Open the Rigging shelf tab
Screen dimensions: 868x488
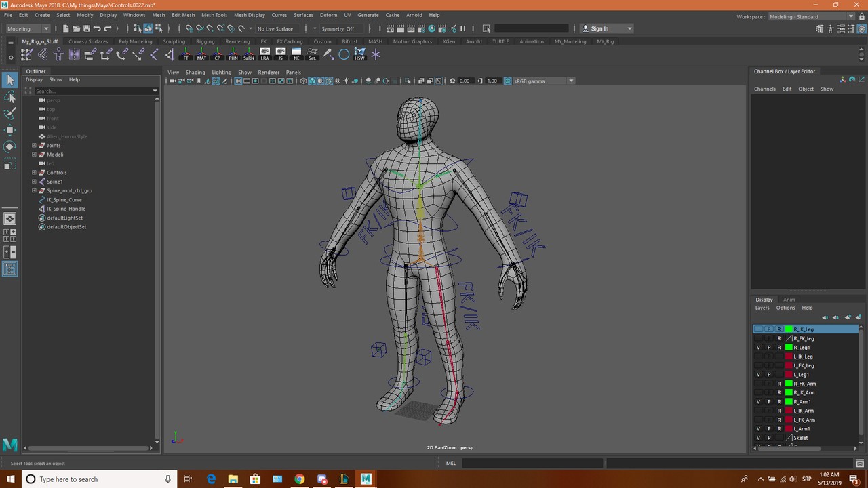[205, 41]
